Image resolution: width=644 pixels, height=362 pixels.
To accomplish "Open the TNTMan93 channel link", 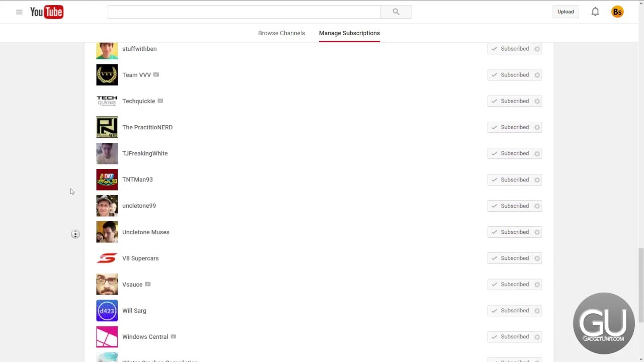I will [x=137, y=179].
